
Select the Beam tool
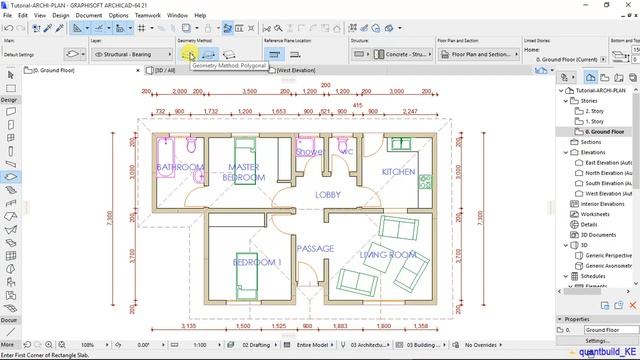(x=11, y=164)
